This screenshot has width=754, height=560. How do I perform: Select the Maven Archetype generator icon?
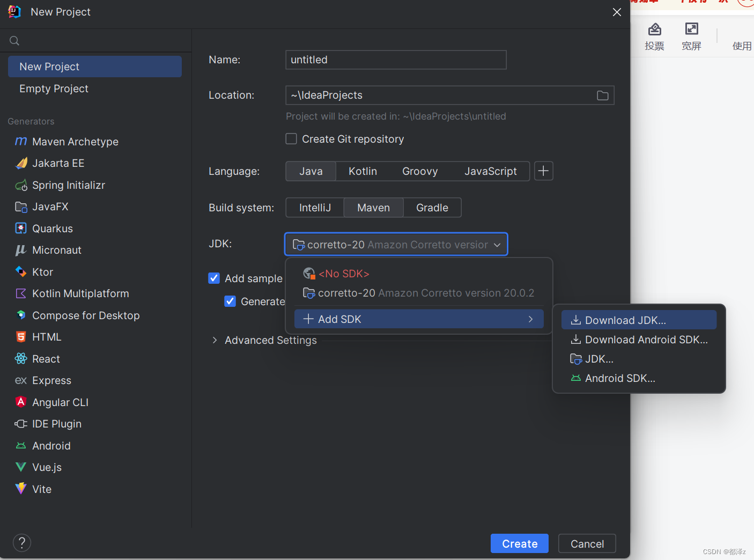(20, 142)
